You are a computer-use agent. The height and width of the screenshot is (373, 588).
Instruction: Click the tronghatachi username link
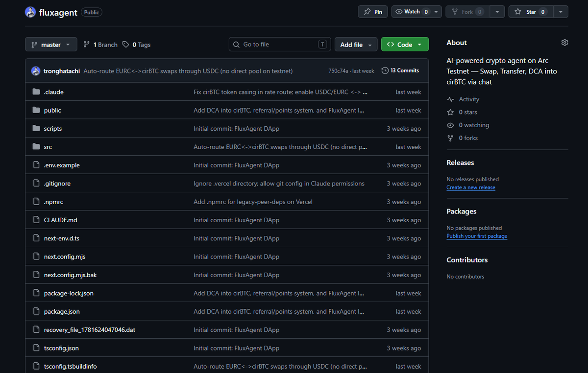[62, 71]
